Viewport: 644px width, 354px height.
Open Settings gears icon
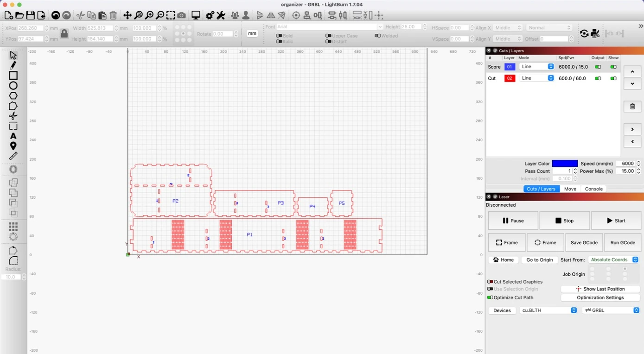click(x=210, y=15)
